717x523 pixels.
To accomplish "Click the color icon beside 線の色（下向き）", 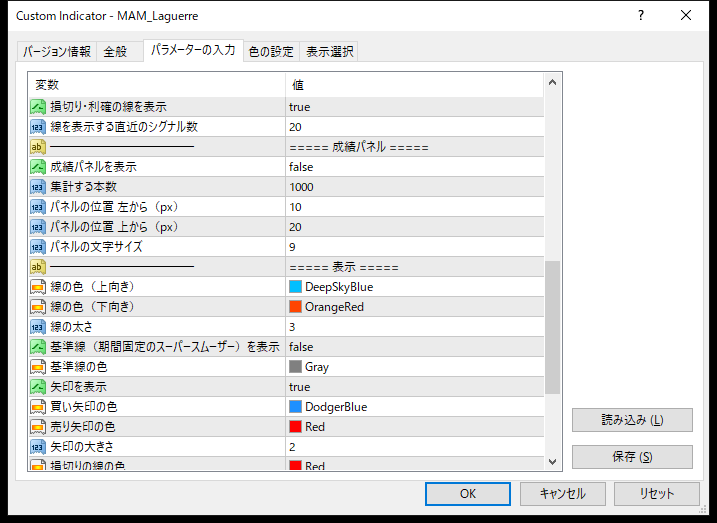I will tap(38, 307).
